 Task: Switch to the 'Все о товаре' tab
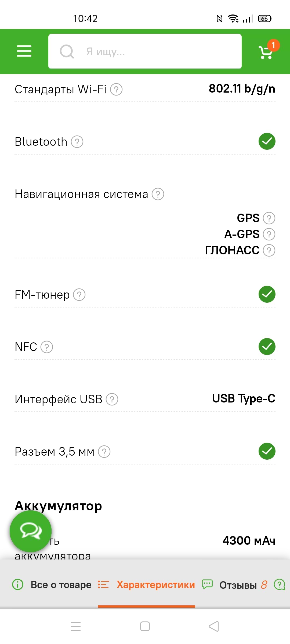coord(61,584)
